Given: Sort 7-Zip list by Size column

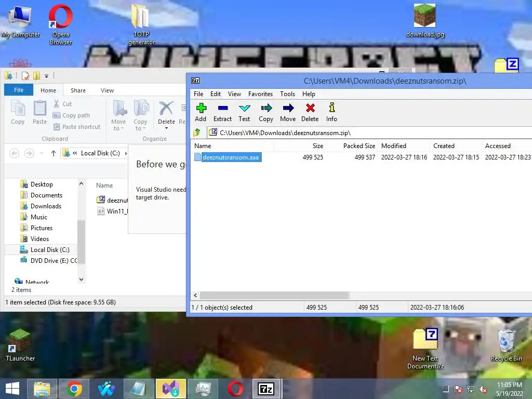Looking at the screenshot, I should point(300,146).
